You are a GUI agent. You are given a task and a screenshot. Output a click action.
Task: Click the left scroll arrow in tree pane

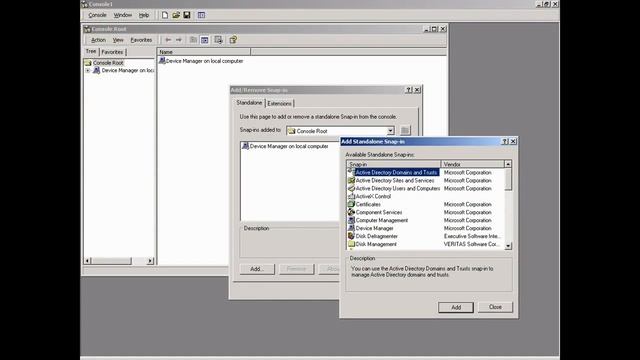87,261
